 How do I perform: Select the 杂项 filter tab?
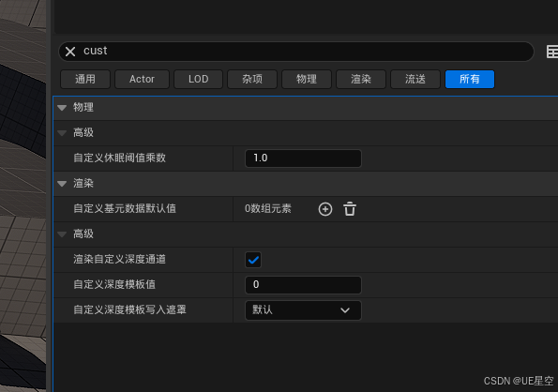252,79
